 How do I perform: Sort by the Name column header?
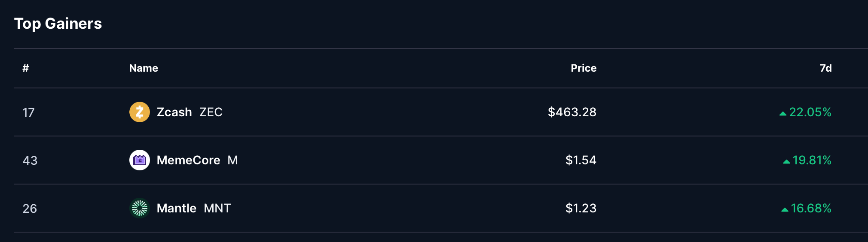[x=144, y=68]
